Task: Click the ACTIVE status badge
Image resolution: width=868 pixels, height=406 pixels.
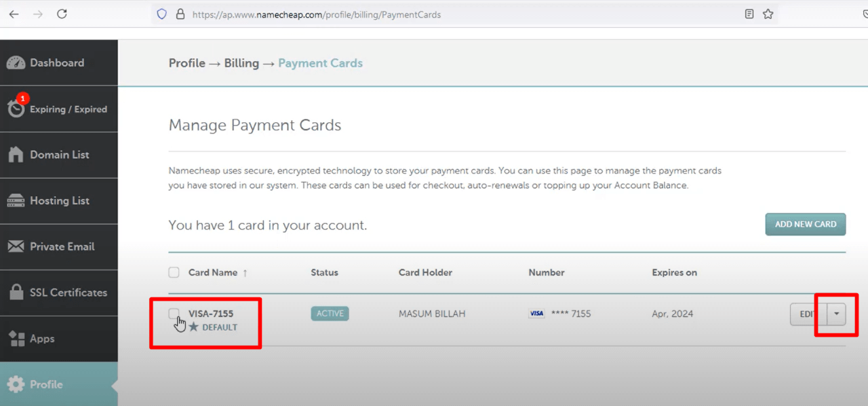Action: pyautogui.click(x=330, y=314)
